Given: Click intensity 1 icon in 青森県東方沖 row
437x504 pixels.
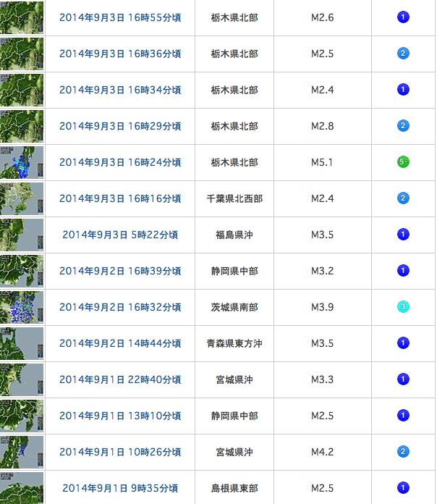Looking at the screenshot, I should (403, 343).
